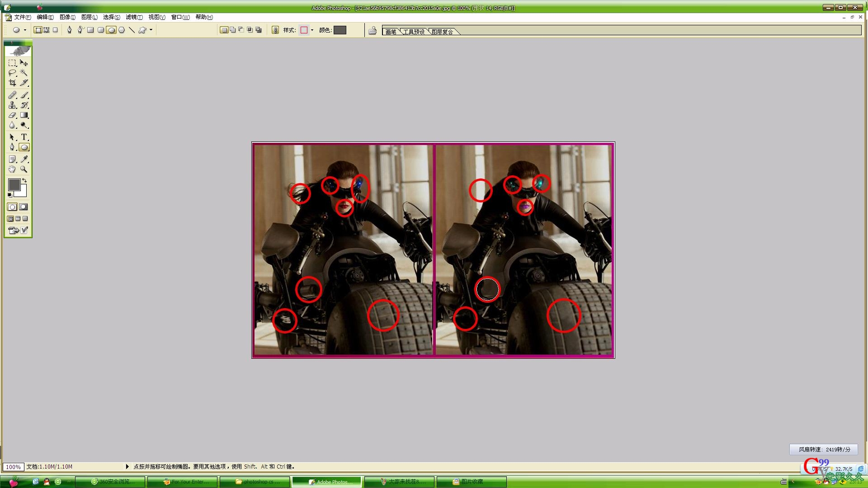868x488 pixels.
Task: Open the 窗口 menu
Action: [180, 17]
